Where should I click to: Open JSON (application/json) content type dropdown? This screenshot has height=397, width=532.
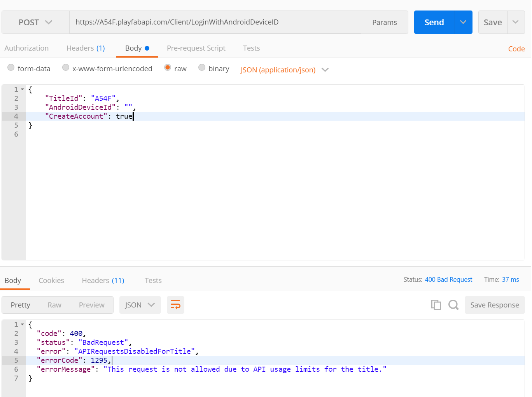[285, 70]
